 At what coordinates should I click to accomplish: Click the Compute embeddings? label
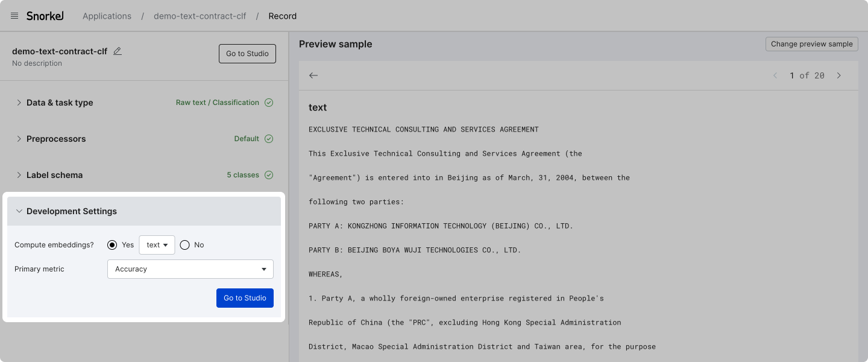54,245
